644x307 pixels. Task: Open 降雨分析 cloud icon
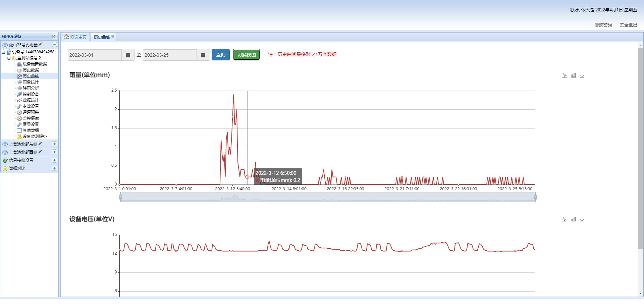pos(19,88)
